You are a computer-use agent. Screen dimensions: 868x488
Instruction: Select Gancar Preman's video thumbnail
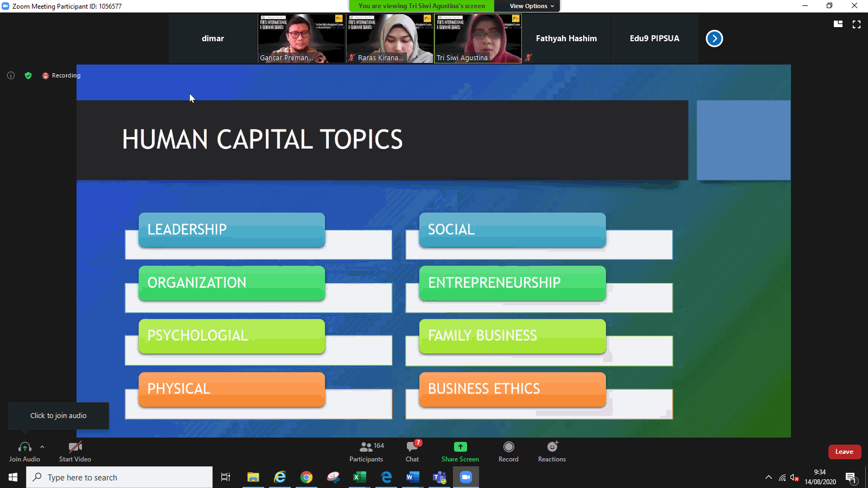[x=301, y=38]
